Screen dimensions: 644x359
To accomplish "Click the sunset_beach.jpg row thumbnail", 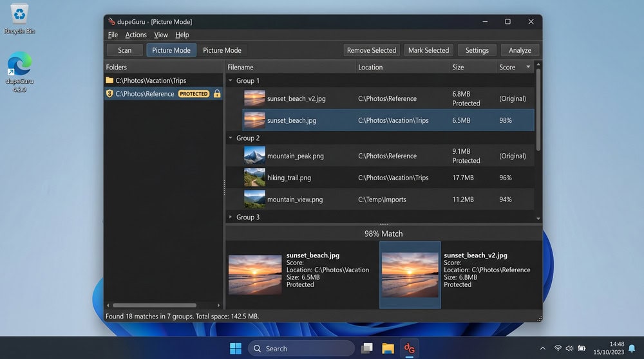I will pyautogui.click(x=254, y=120).
